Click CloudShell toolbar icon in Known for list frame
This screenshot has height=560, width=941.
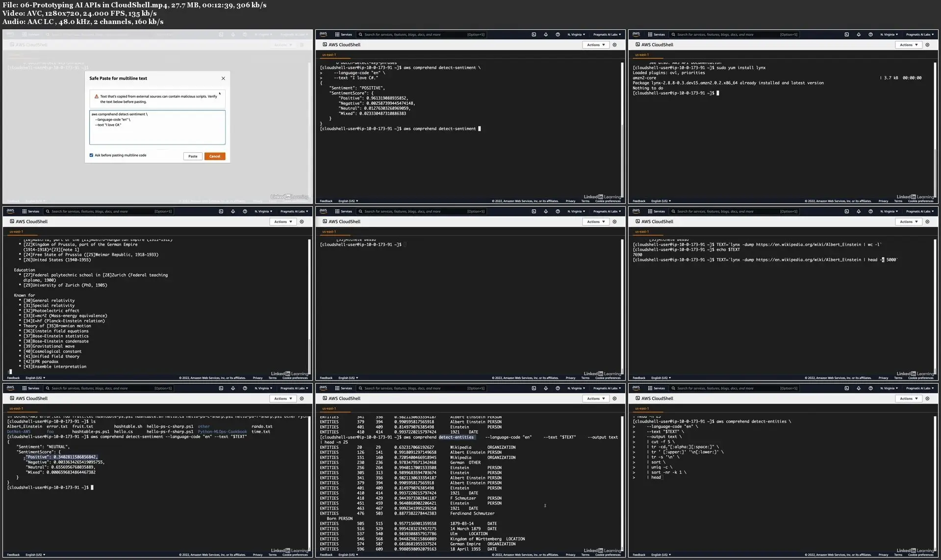click(221, 211)
